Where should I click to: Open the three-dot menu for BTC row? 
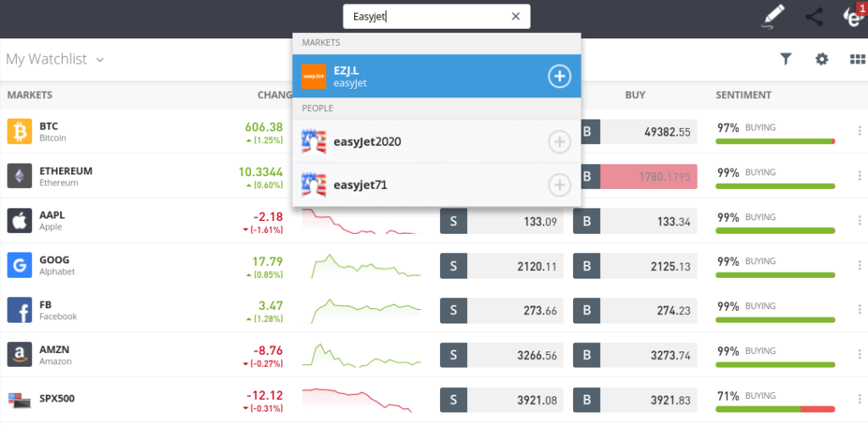tap(860, 131)
